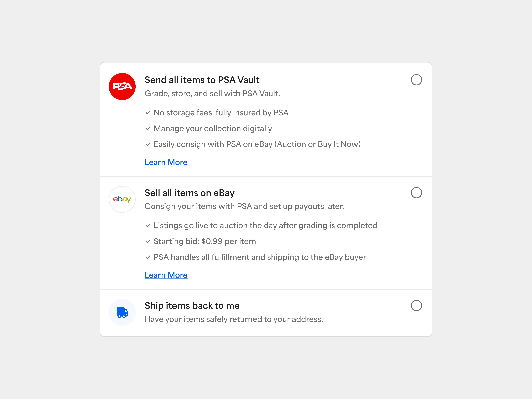Click checkmark beside Manage your collection digitally

[x=148, y=129]
